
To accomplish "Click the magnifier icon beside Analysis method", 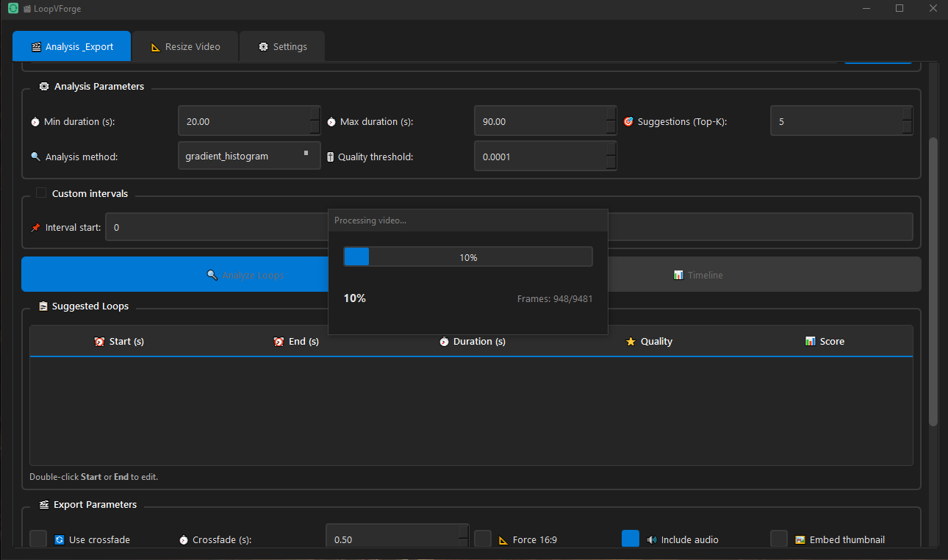I will [35, 157].
